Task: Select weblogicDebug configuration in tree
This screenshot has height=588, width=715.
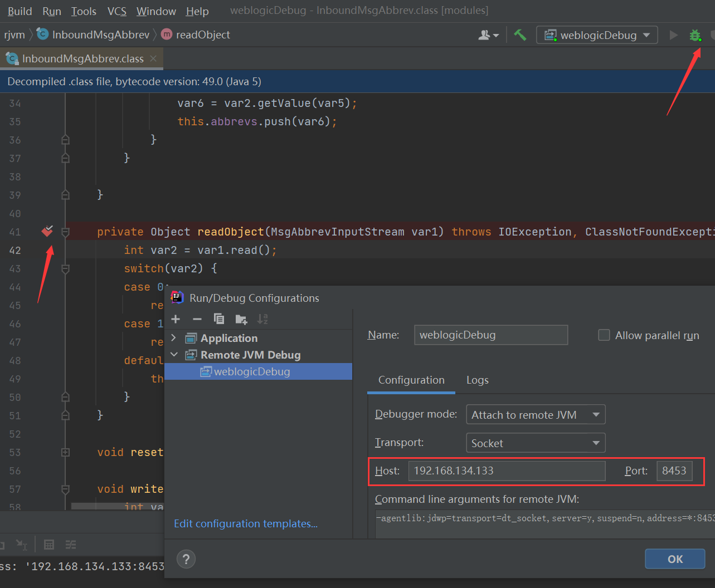Action: tap(258, 371)
